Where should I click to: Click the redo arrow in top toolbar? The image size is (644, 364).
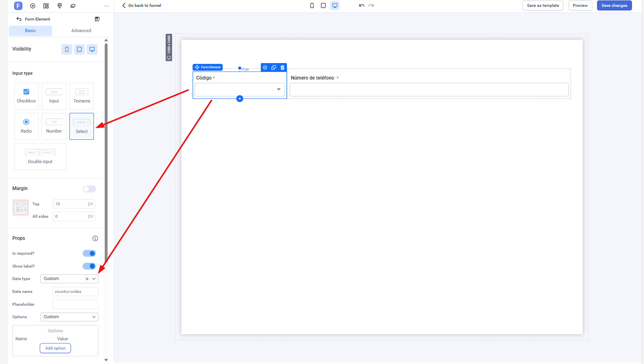coord(371,6)
